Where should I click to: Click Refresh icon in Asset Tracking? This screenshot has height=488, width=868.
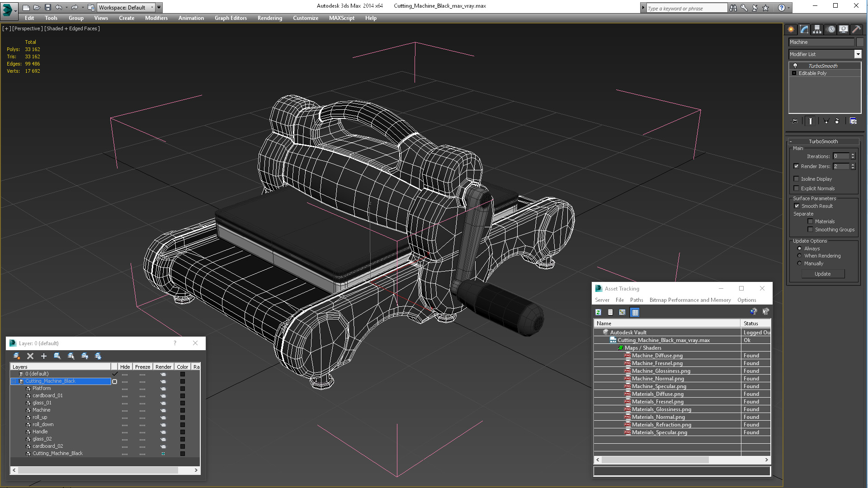(598, 312)
